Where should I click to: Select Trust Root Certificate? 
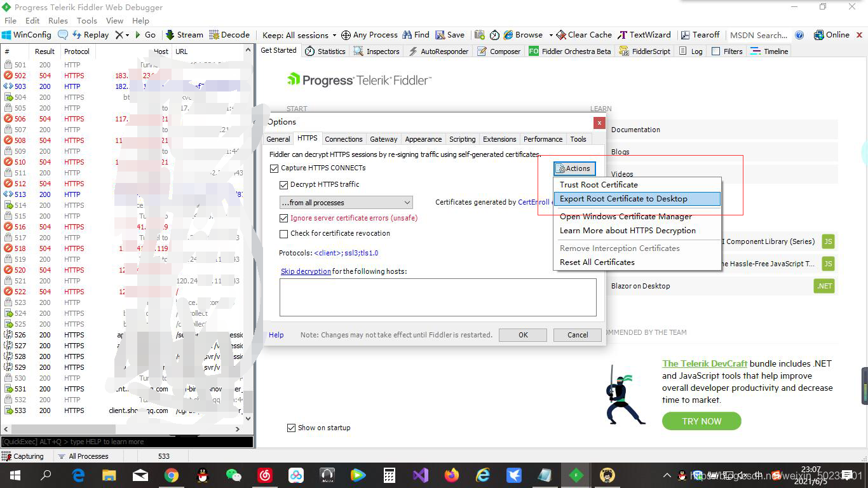click(599, 185)
